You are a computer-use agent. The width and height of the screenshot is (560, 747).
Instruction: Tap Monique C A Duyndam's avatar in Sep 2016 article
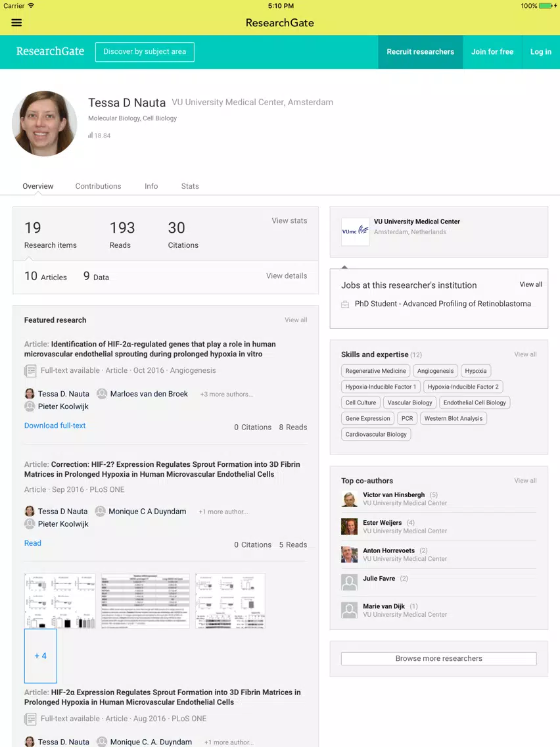[x=100, y=511]
